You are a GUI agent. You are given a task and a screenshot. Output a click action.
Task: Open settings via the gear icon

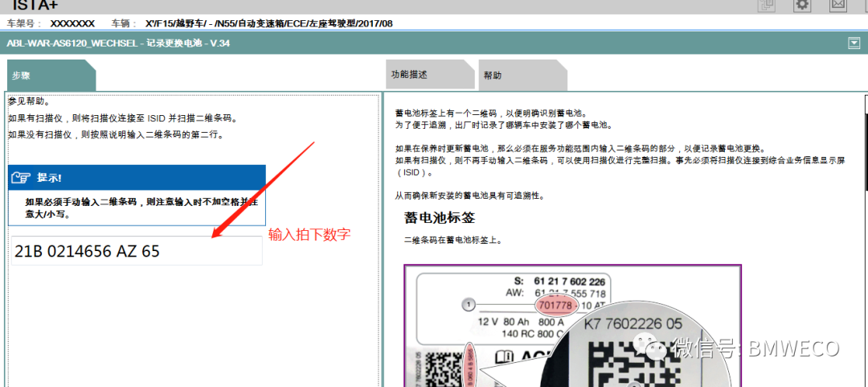coord(803,5)
